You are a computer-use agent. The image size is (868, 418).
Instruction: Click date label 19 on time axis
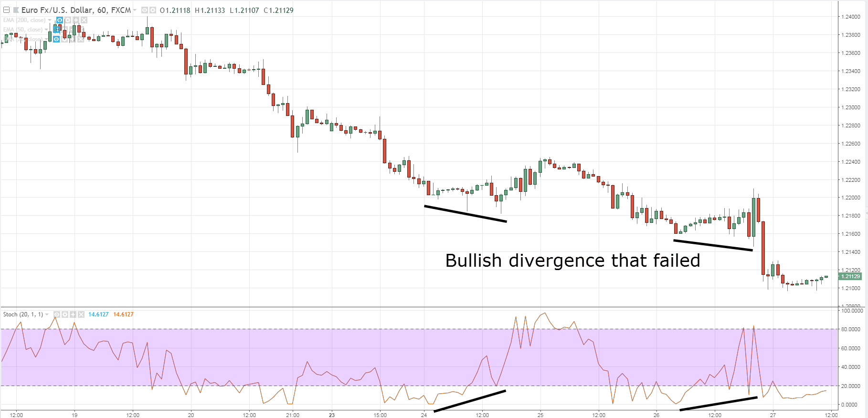[74, 415]
